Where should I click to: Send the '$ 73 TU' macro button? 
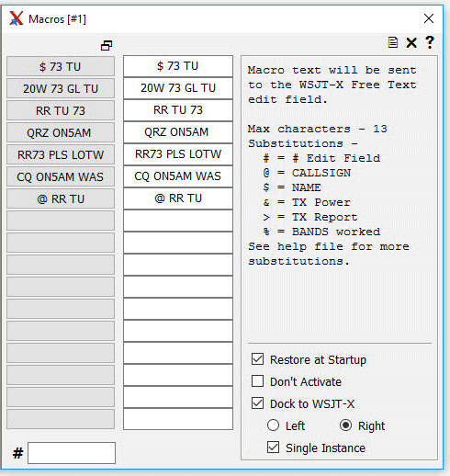click(x=61, y=66)
